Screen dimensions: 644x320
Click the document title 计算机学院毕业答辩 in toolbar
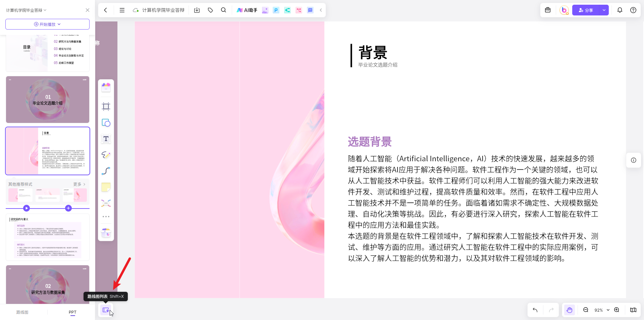point(163,10)
